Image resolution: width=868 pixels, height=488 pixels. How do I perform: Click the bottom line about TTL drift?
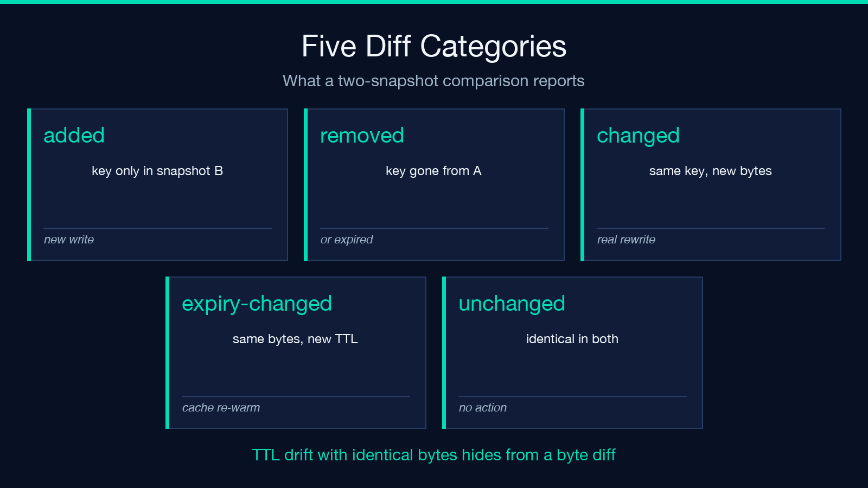[434, 455]
